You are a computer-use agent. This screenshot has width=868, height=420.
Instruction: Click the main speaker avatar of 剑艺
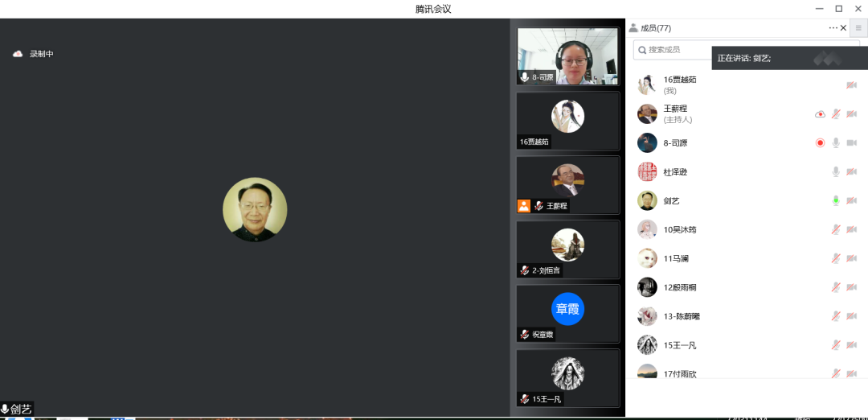coord(255,209)
